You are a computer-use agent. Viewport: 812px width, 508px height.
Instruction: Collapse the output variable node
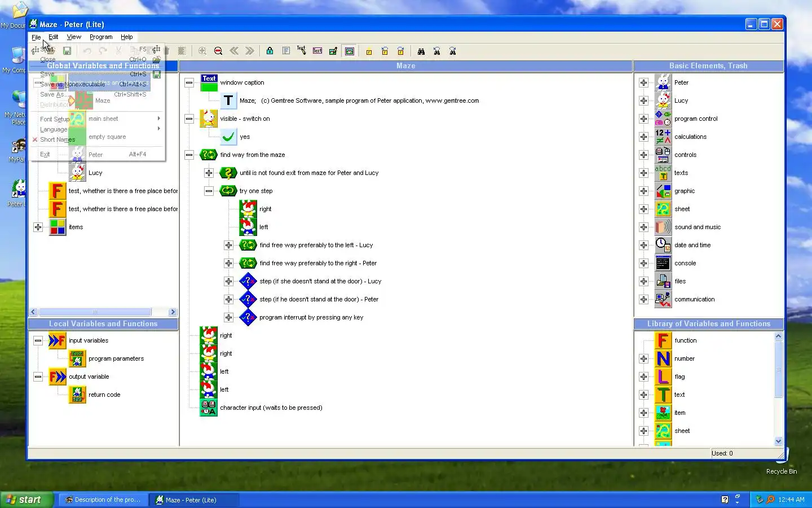[x=38, y=376]
